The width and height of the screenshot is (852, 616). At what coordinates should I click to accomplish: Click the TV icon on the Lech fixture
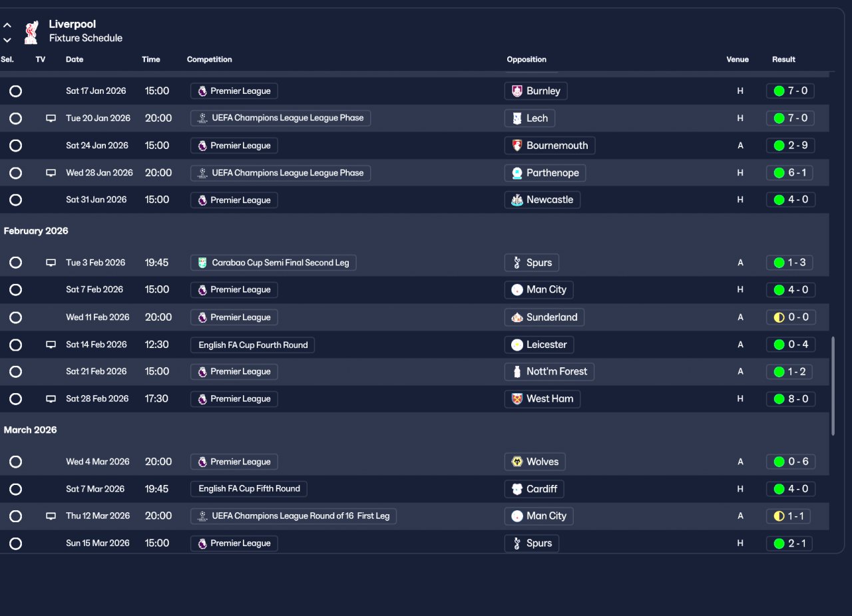[51, 118]
